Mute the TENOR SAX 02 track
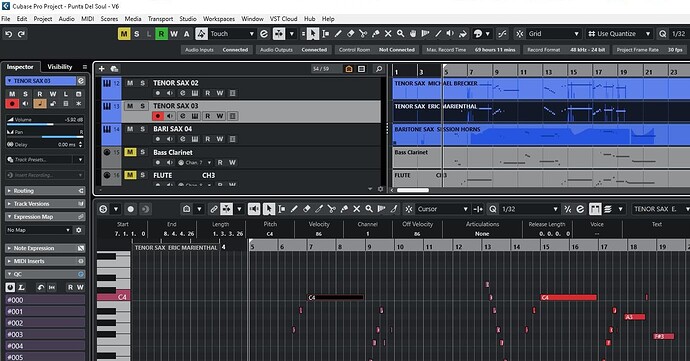Viewport: 690px width, 361px height. click(x=130, y=83)
